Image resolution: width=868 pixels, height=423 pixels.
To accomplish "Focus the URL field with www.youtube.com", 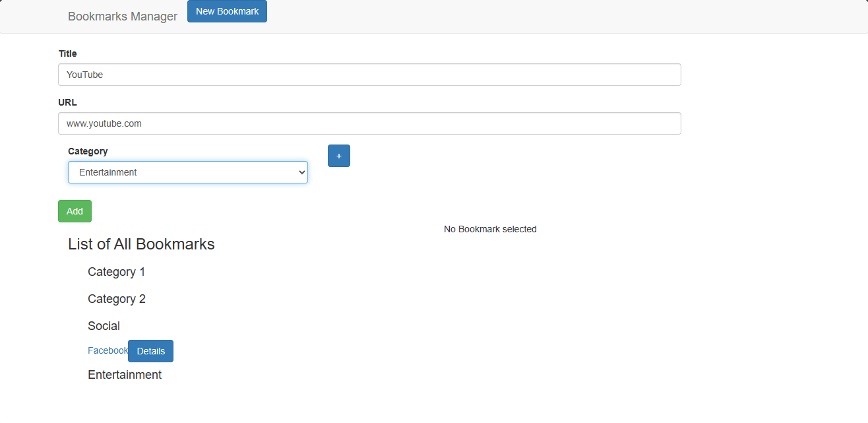I will click(x=369, y=123).
